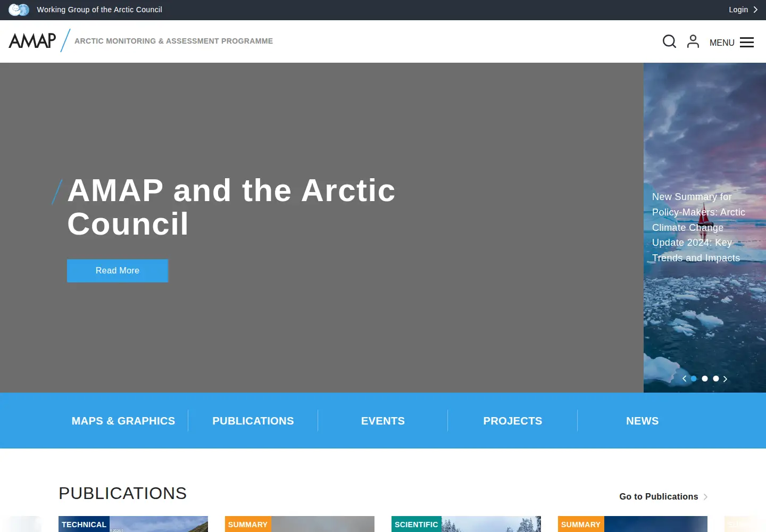Select the third carousel dot
This screenshot has height=532, width=766.
pyautogui.click(x=716, y=379)
